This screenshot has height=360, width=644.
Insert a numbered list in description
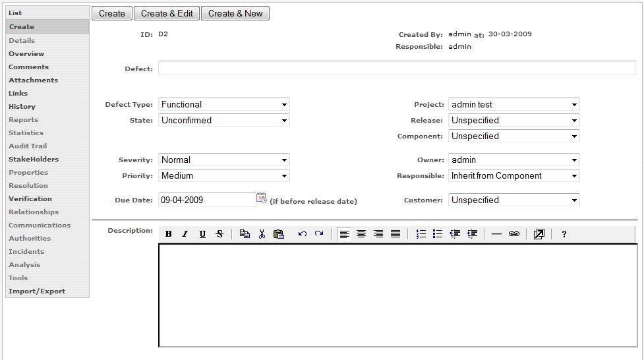pyautogui.click(x=421, y=234)
